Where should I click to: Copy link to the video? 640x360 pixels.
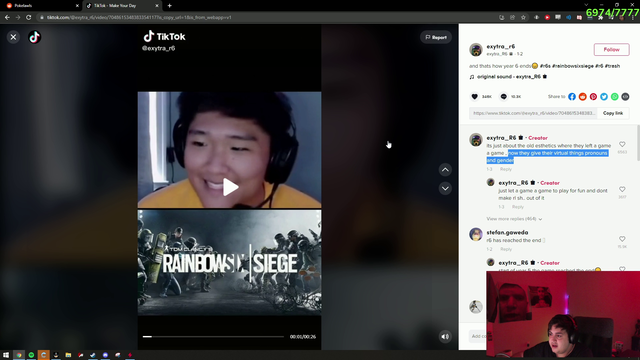pos(613,113)
